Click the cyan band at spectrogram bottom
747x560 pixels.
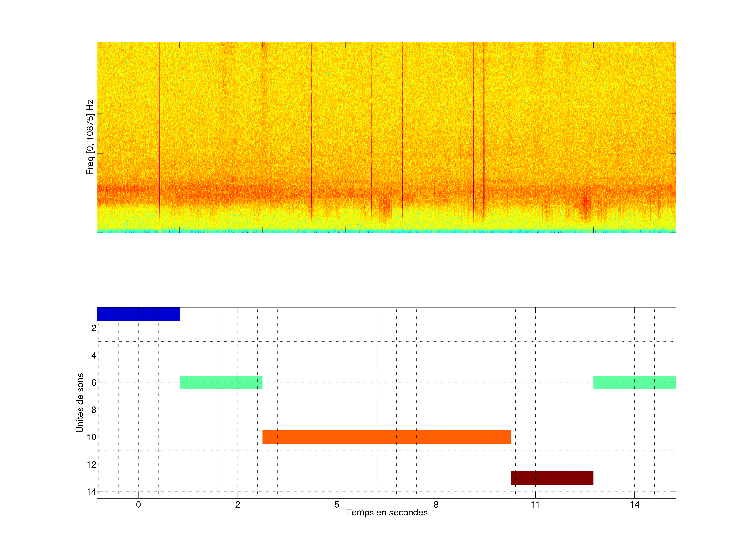point(386,231)
